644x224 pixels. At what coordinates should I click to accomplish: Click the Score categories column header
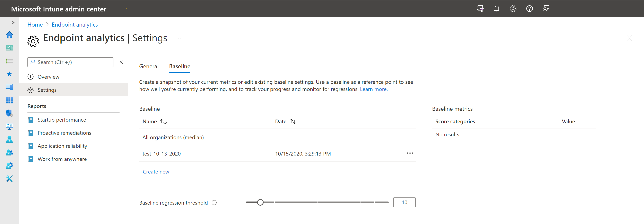click(x=455, y=122)
